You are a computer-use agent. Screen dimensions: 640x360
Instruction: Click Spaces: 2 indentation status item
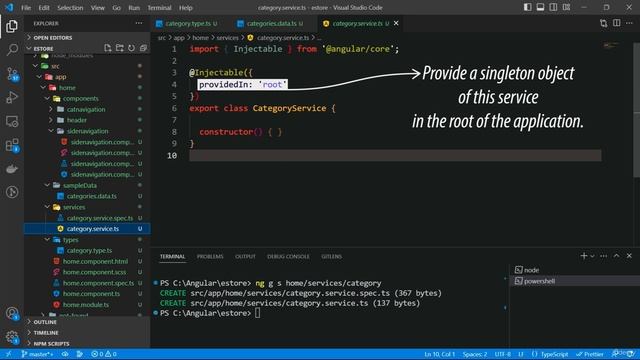coord(475,354)
